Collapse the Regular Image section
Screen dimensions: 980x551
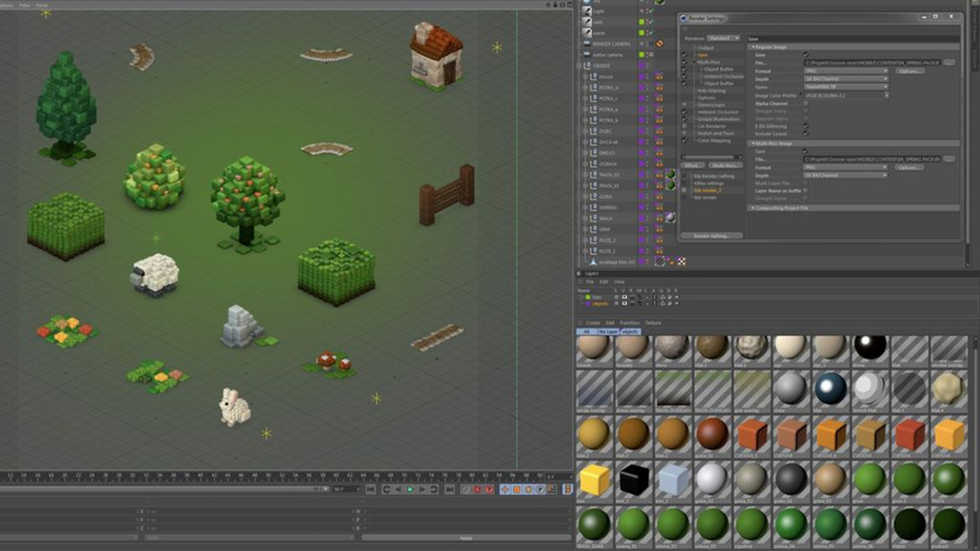(752, 46)
